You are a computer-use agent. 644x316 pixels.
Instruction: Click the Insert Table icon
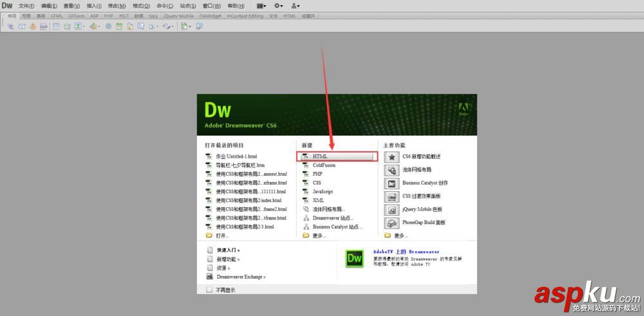coord(56,26)
